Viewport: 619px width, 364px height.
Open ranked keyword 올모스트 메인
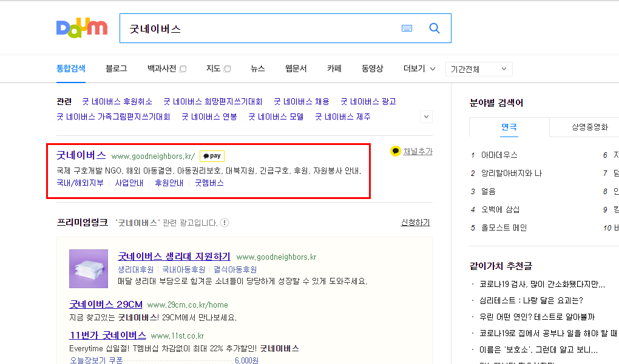(504, 227)
